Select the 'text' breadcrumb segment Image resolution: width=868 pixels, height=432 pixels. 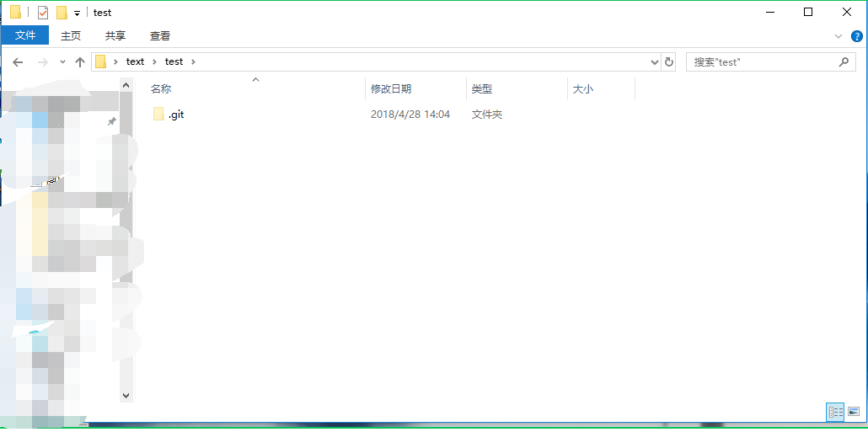(135, 61)
